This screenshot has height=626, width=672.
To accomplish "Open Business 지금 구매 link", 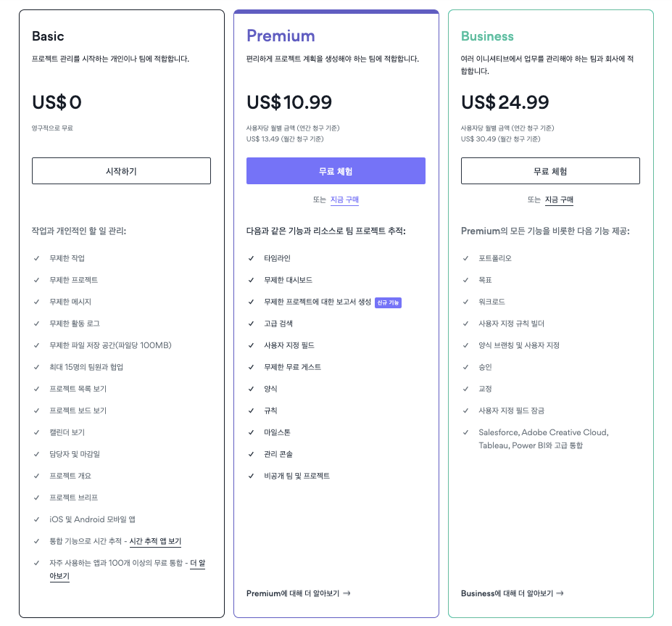I will pos(559,199).
